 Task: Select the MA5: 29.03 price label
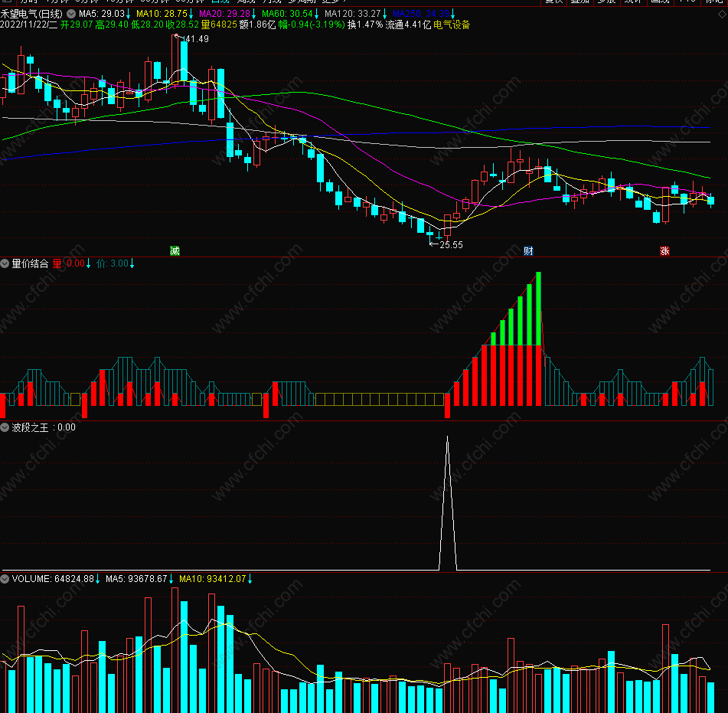(102, 14)
